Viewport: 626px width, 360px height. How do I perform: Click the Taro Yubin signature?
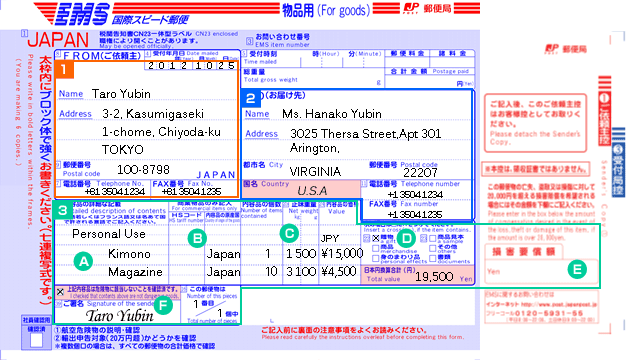pyautogui.click(x=119, y=316)
